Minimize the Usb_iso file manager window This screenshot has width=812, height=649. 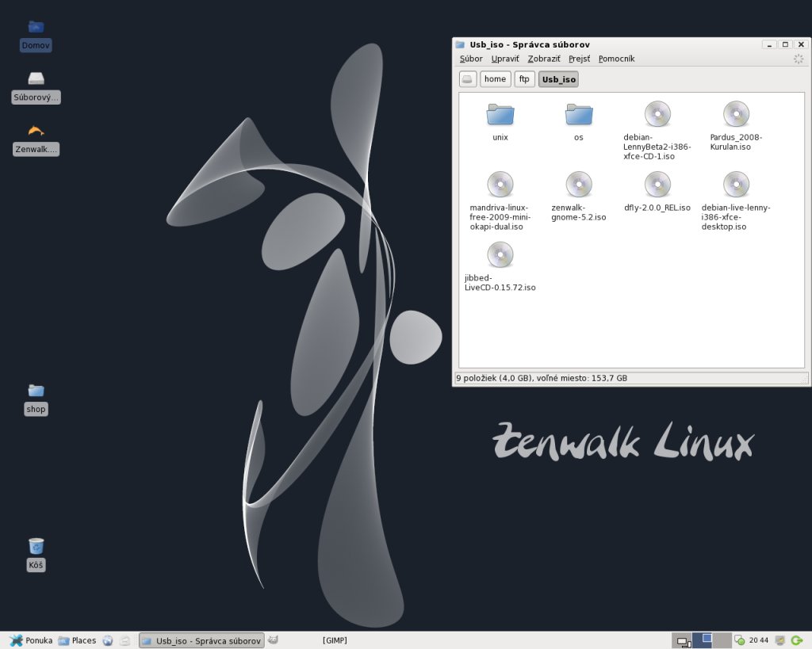pos(769,44)
